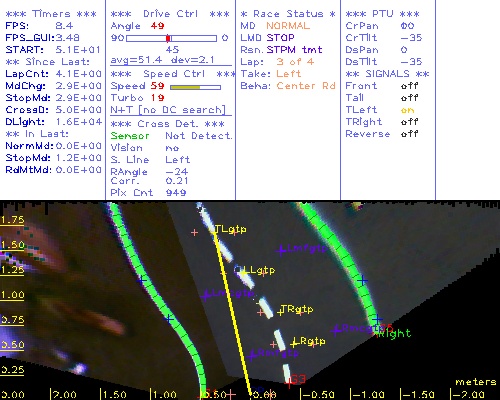Select the Timers panel header
The height and width of the screenshot is (400, 500).
(x=51, y=14)
